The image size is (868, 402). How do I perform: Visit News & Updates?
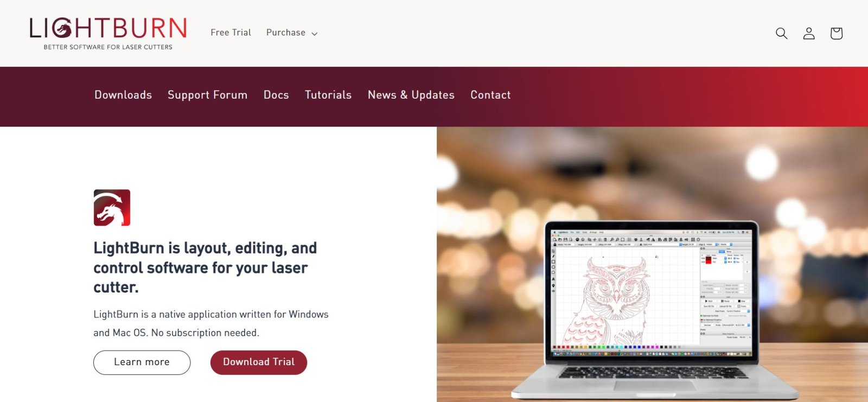[411, 95]
